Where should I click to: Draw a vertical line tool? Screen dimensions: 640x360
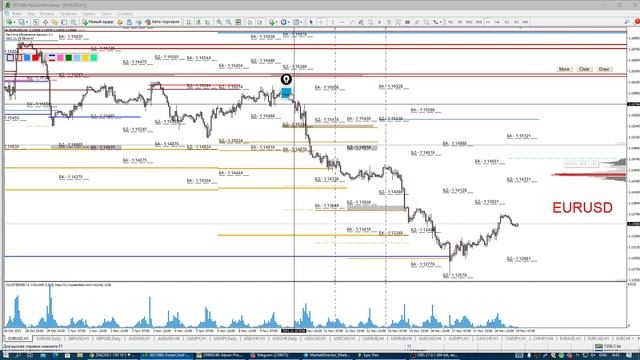click(333, 22)
